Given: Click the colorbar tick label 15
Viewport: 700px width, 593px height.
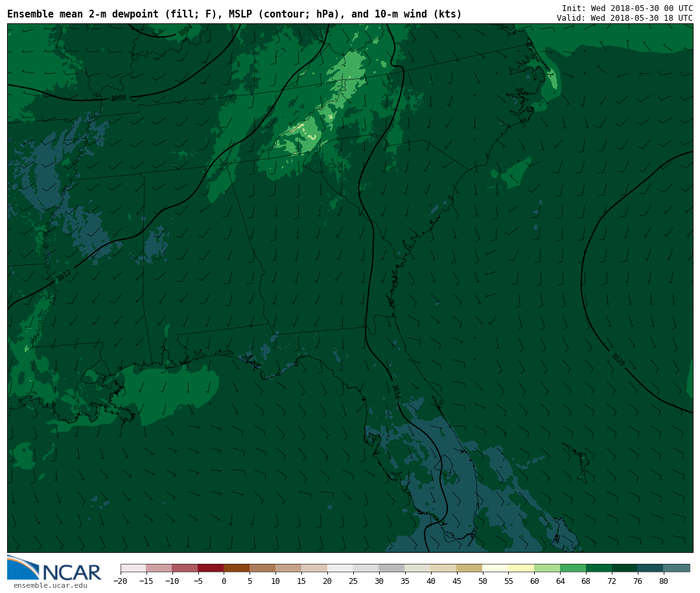Looking at the screenshot, I should pos(301,581).
